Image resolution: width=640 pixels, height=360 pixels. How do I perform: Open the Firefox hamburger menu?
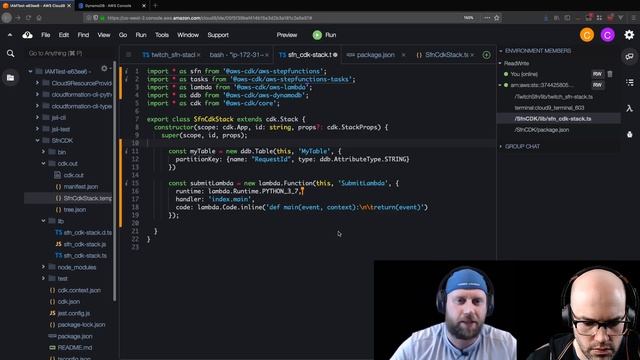pyautogui.click(x=633, y=18)
